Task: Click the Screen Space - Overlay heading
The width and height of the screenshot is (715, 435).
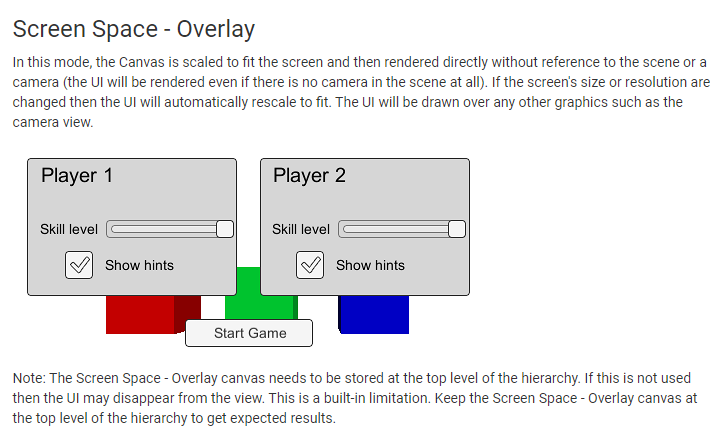Action: (134, 29)
